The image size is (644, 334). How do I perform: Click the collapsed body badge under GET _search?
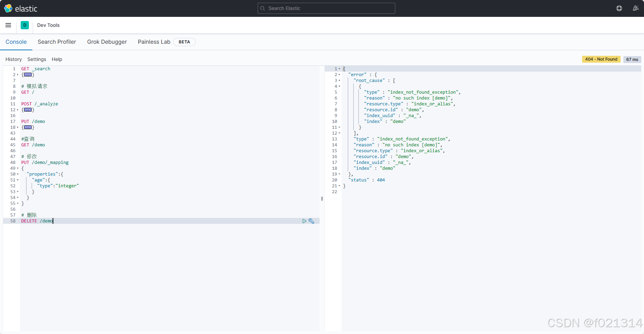coord(28,75)
